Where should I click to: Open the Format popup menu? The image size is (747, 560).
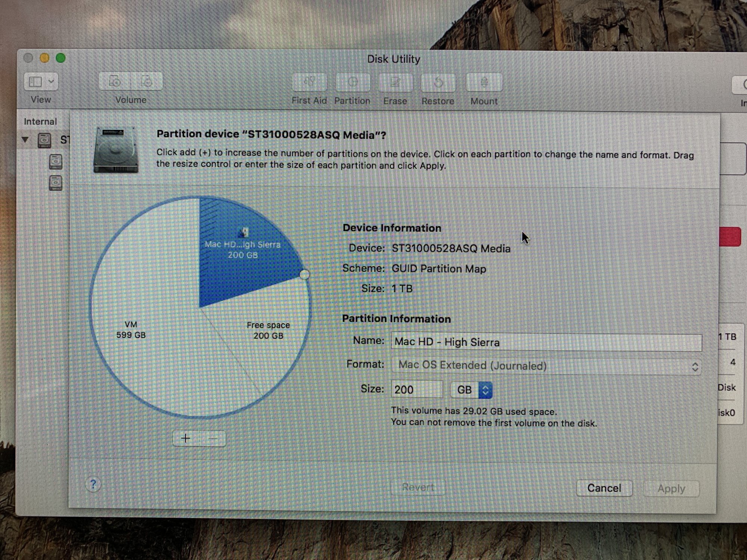(x=546, y=366)
